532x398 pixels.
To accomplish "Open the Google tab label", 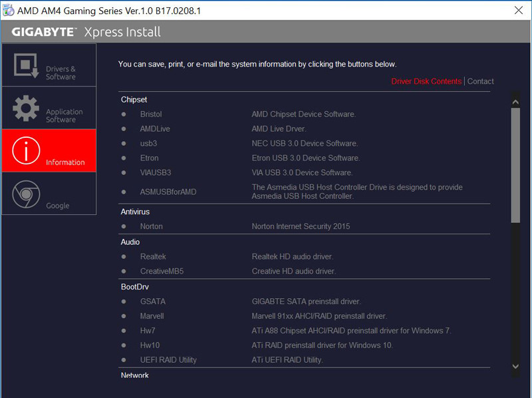I will pyautogui.click(x=58, y=206).
